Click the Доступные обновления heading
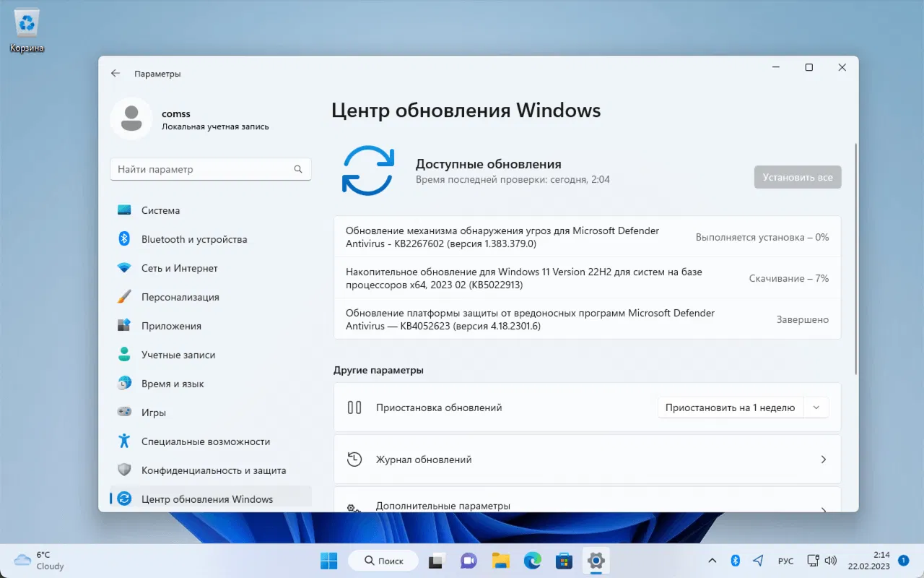The width and height of the screenshot is (924, 578). coord(489,164)
